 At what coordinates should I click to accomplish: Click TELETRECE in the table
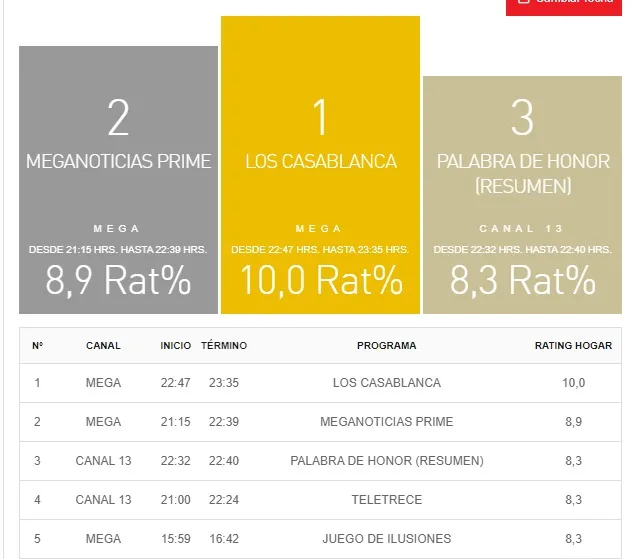point(387,500)
